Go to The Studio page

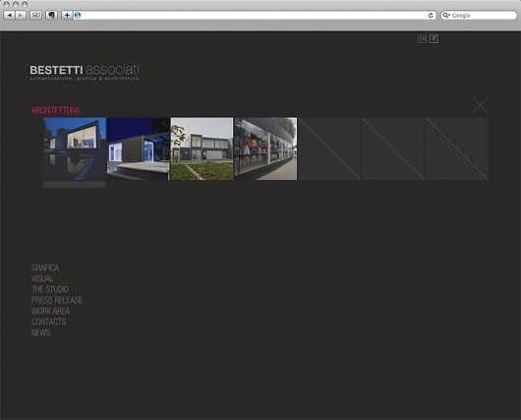point(50,289)
